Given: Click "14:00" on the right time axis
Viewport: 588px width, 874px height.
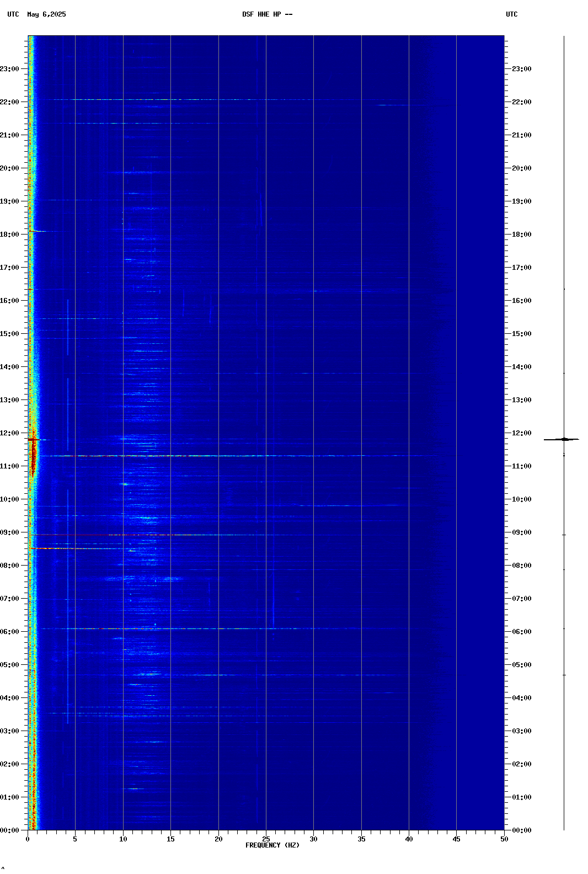Looking at the screenshot, I should 522,367.
